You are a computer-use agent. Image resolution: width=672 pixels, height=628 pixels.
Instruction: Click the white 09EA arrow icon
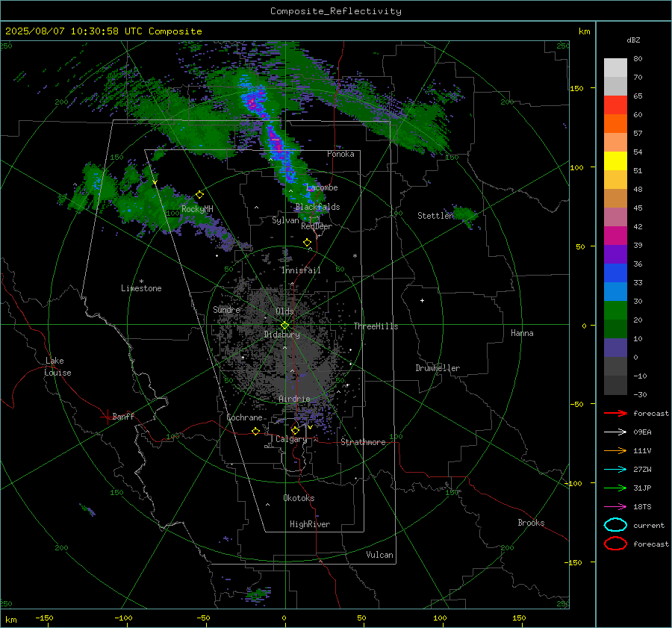[615, 432]
